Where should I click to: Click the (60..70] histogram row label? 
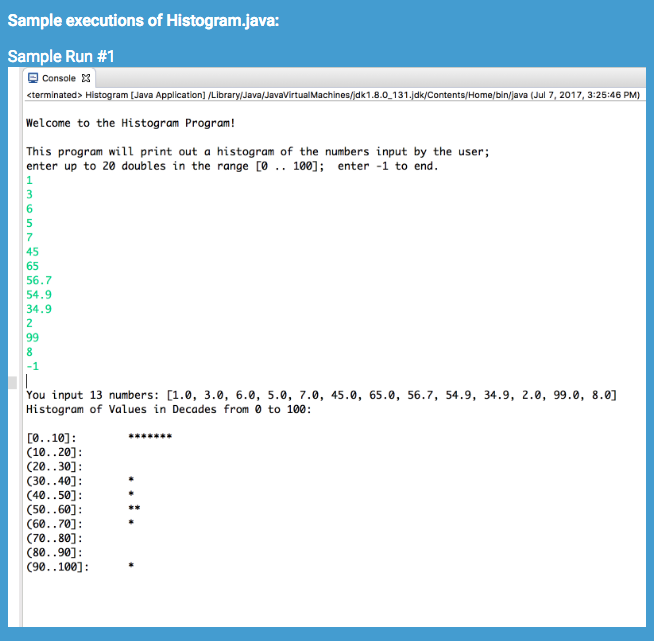point(55,524)
